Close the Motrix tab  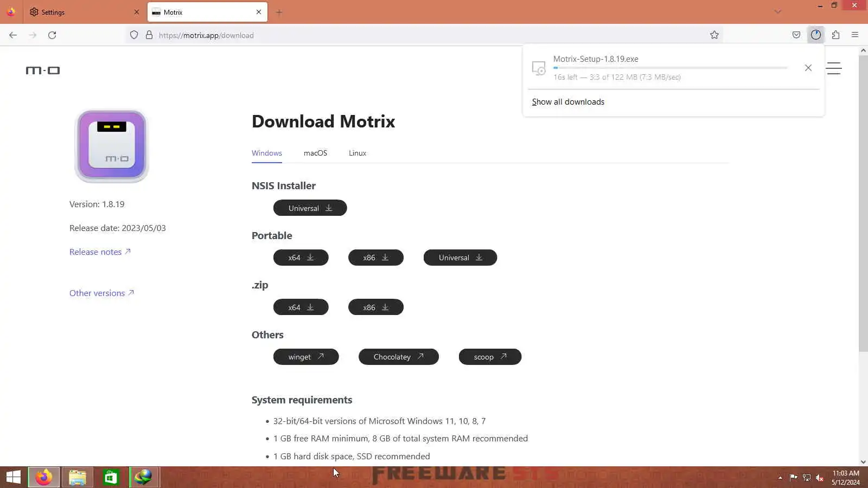tap(259, 12)
